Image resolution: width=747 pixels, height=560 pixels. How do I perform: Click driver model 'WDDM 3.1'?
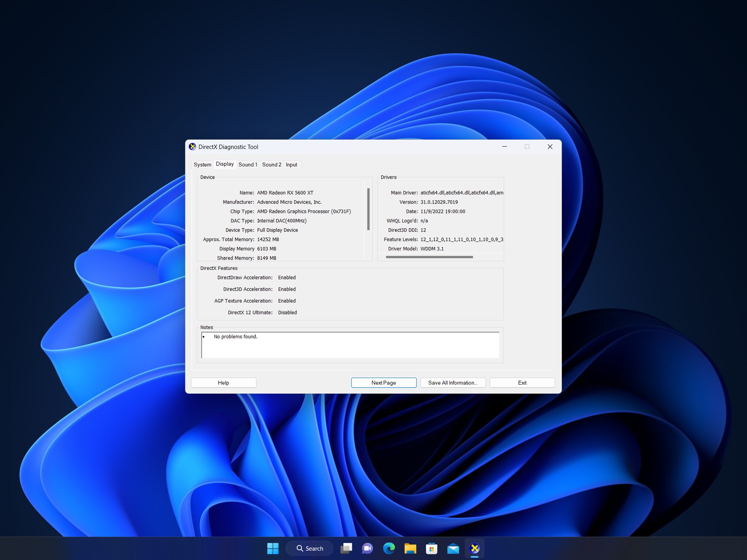pyautogui.click(x=432, y=249)
